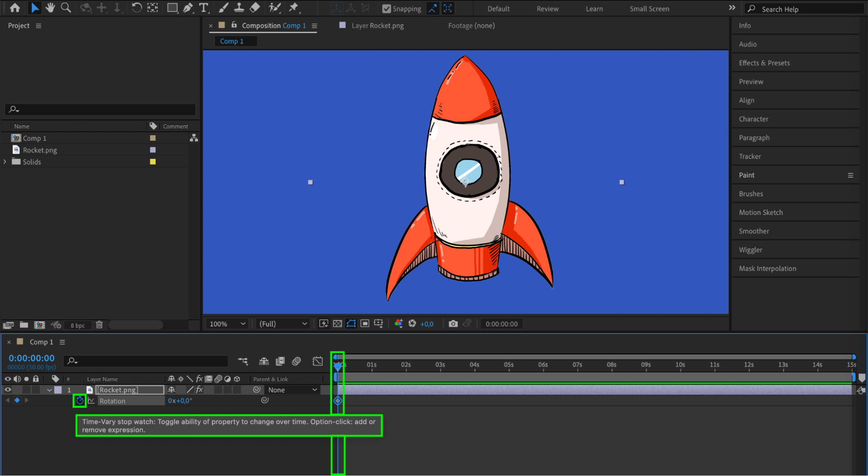Open the Effects & Presets panel
Screen dimensions: 868x476
click(x=764, y=63)
